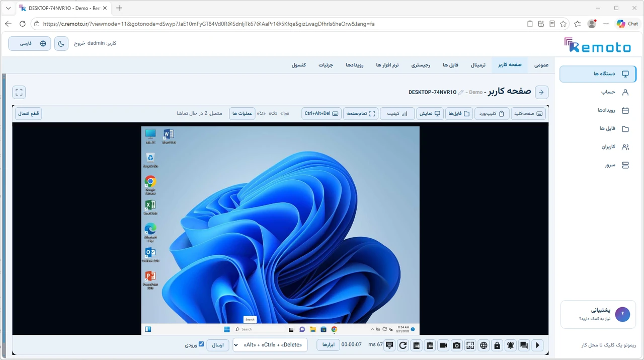The width and height of the screenshot is (644, 360).
Task: Switch to the رجیستری tab
Action: coord(420,65)
